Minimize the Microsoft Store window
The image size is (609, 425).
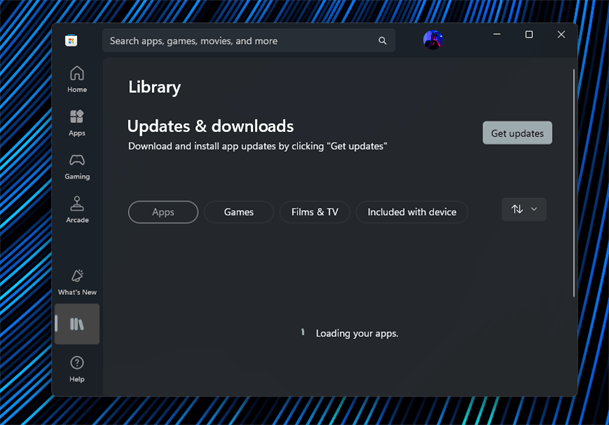coord(497,35)
